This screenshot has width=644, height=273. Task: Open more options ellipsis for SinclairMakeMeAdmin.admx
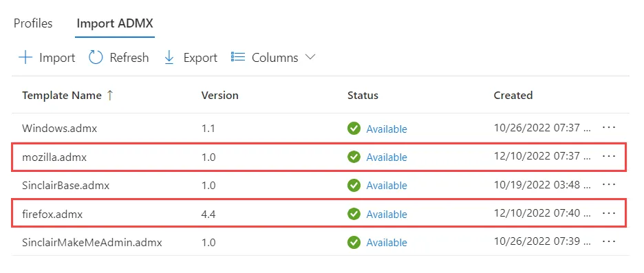pos(609,241)
